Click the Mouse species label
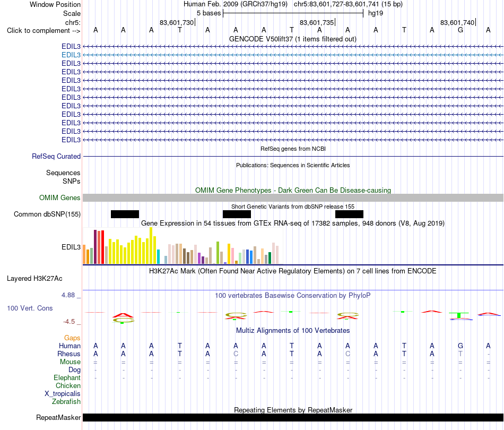The height and width of the screenshot is (430, 504). 70,362
